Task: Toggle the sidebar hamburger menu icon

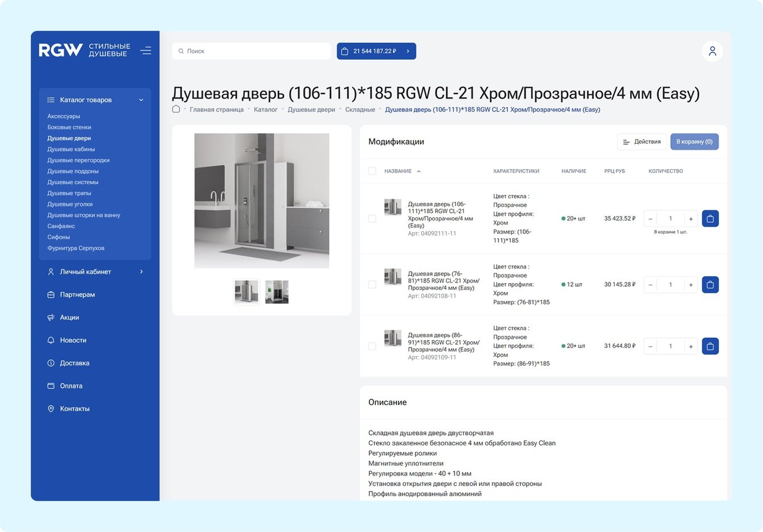Action: click(x=146, y=50)
